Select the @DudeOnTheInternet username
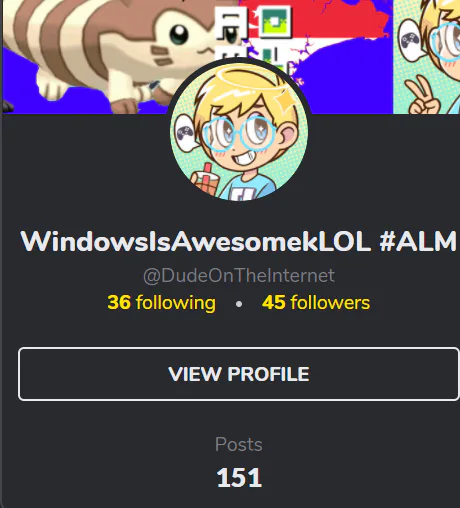The image size is (460, 508). (239, 276)
